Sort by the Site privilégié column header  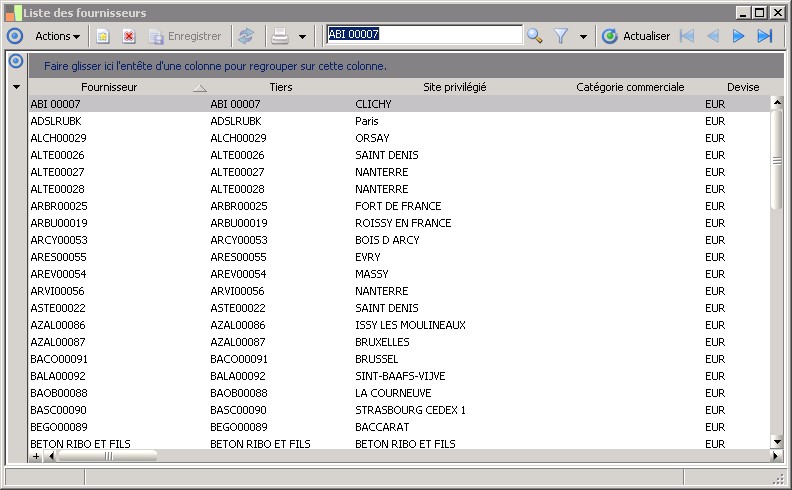[455, 87]
